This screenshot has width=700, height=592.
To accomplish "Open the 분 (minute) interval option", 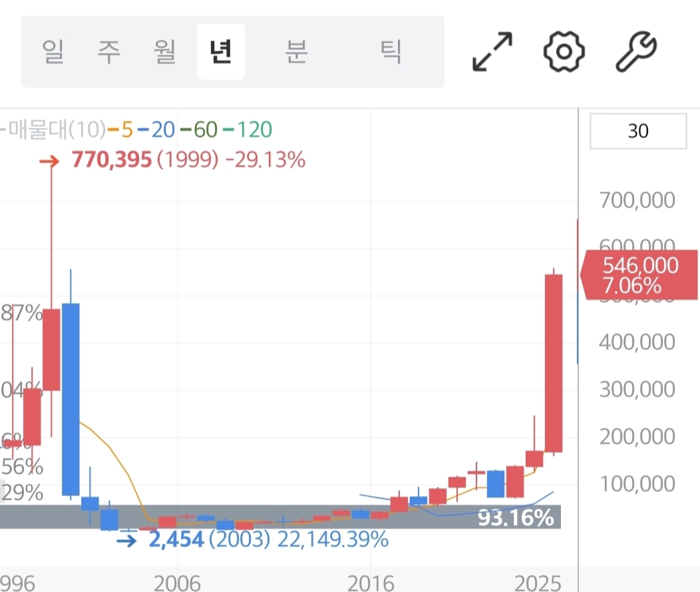I will pyautogui.click(x=295, y=52).
